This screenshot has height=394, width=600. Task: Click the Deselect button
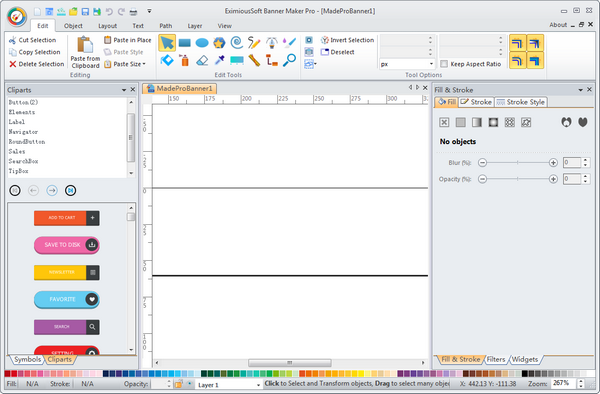tap(338, 52)
